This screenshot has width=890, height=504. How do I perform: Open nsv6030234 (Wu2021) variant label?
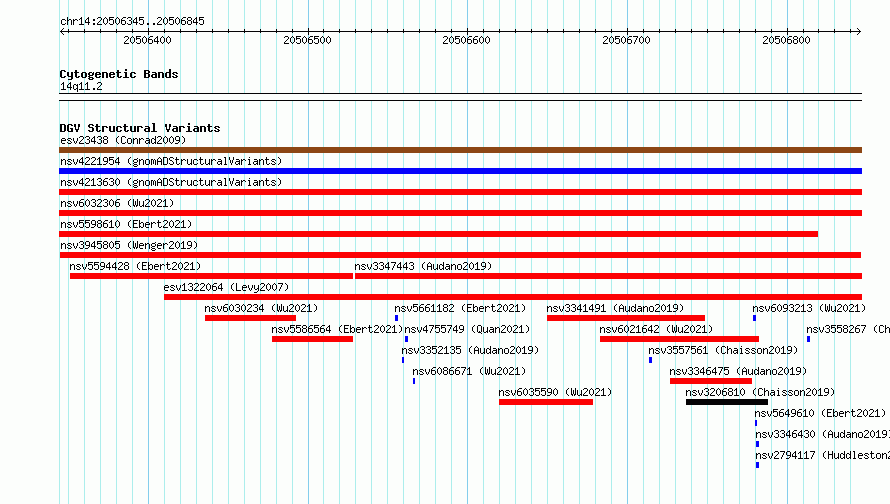[261, 308]
